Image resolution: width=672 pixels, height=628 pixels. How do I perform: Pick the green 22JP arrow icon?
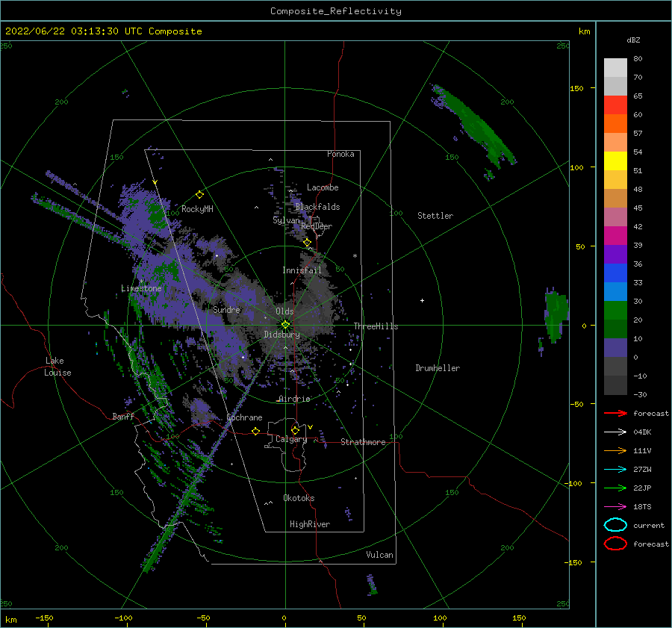click(615, 488)
